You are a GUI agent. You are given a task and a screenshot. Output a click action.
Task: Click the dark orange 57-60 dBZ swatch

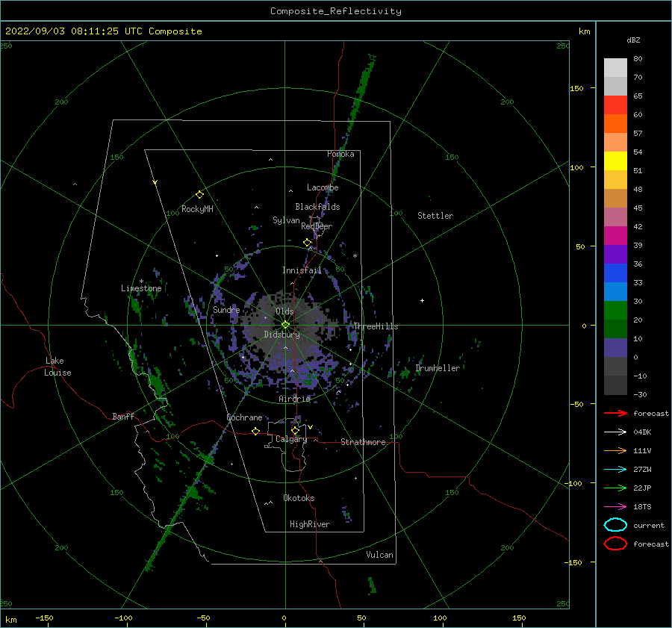(x=615, y=123)
